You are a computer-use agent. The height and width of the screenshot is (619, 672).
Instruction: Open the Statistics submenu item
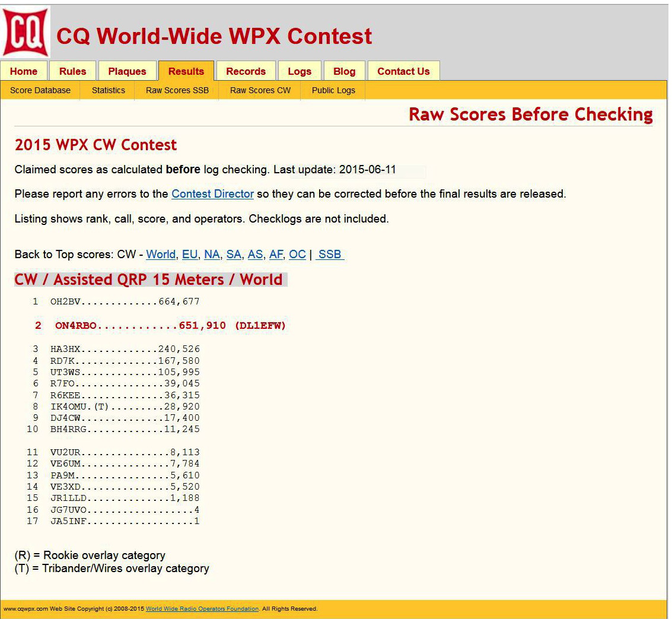(x=109, y=91)
